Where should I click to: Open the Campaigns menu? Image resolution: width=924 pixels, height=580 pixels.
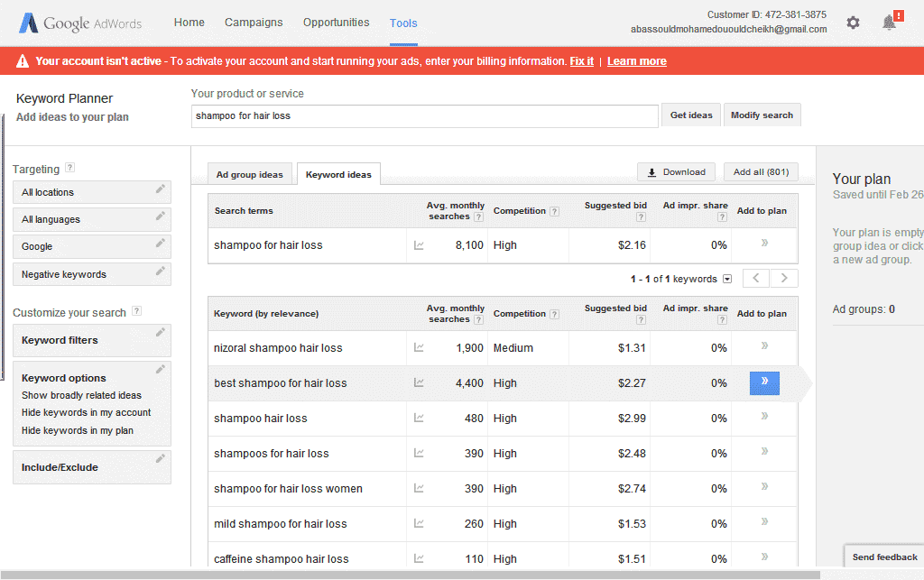tap(254, 23)
